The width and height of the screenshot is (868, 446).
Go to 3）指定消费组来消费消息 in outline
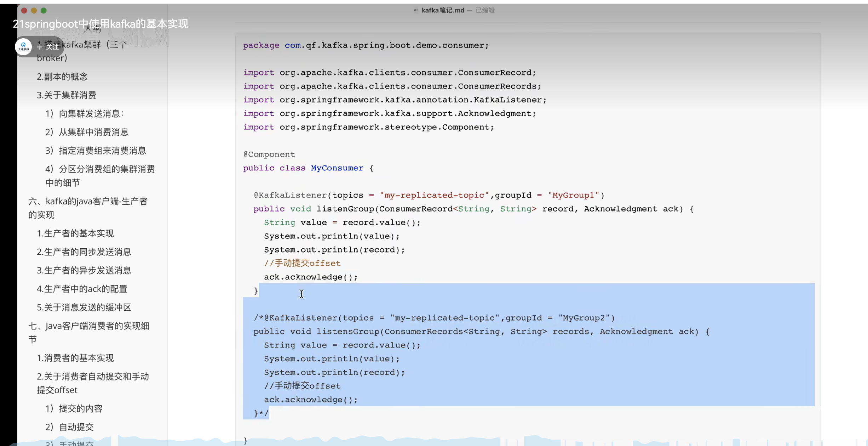[96, 151]
